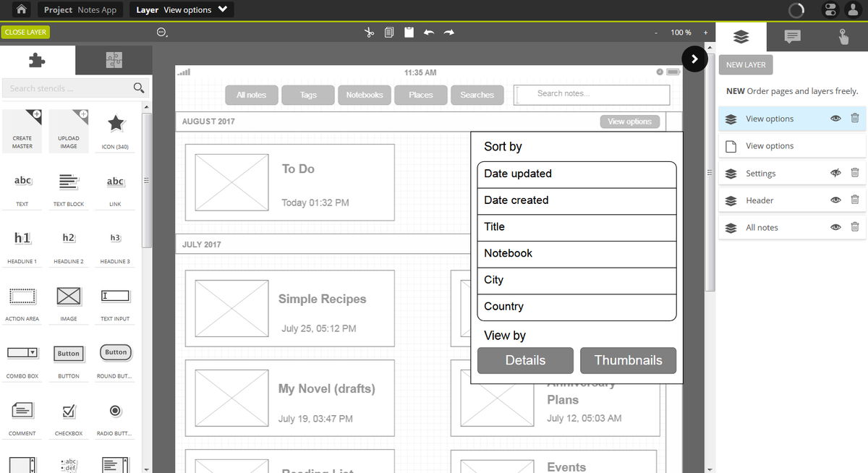Select the Radio Button stencil
Screen dimensions: 868x473
[115, 417]
